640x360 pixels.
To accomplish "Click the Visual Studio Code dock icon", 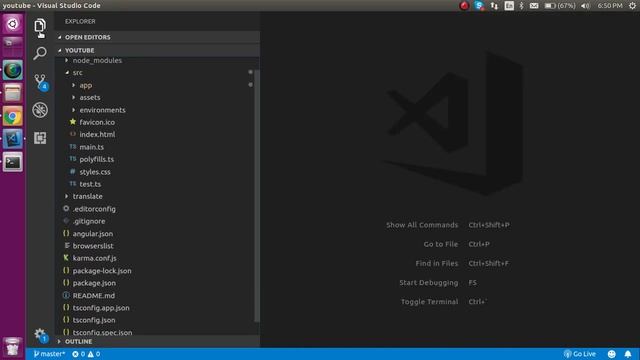I will [x=13, y=139].
